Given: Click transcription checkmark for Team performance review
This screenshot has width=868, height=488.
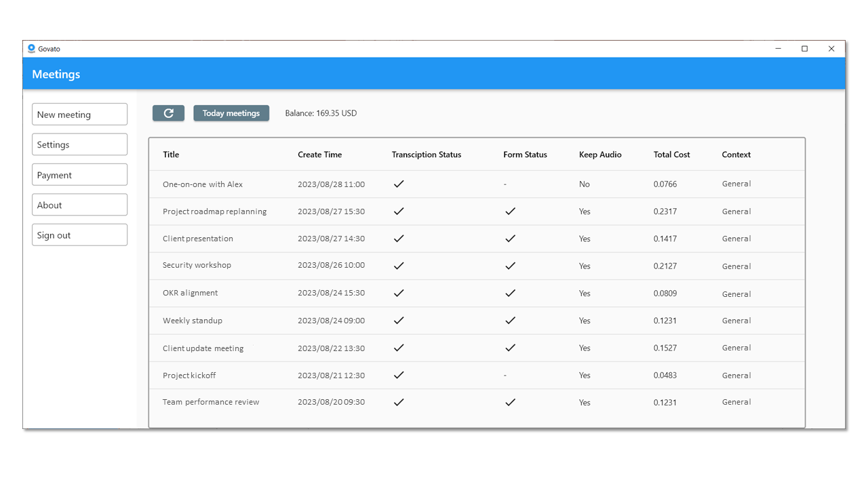Looking at the screenshot, I should point(399,402).
